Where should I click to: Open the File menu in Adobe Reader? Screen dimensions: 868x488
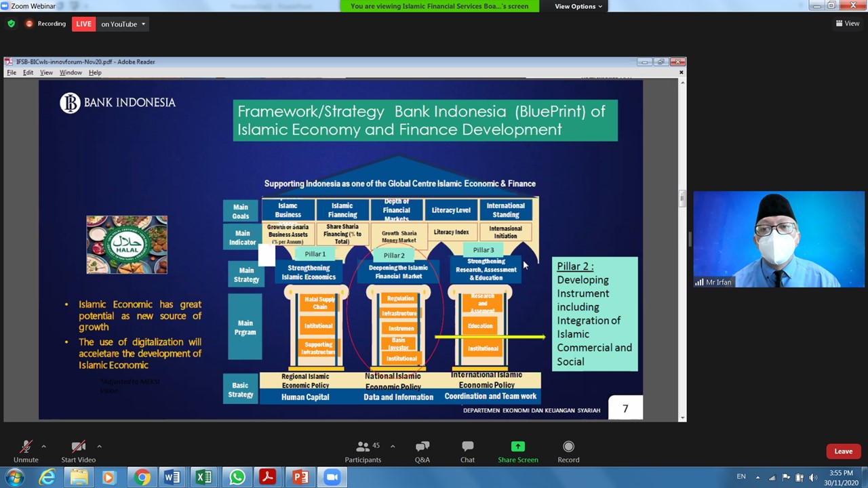point(12,73)
